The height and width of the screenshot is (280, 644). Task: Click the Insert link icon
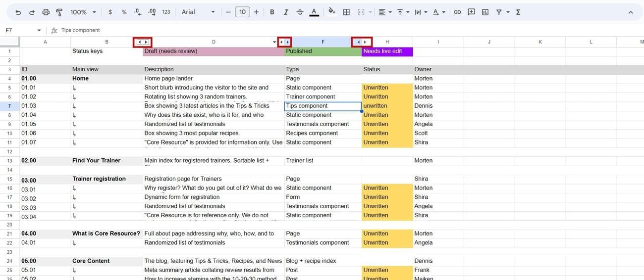coord(457,12)
